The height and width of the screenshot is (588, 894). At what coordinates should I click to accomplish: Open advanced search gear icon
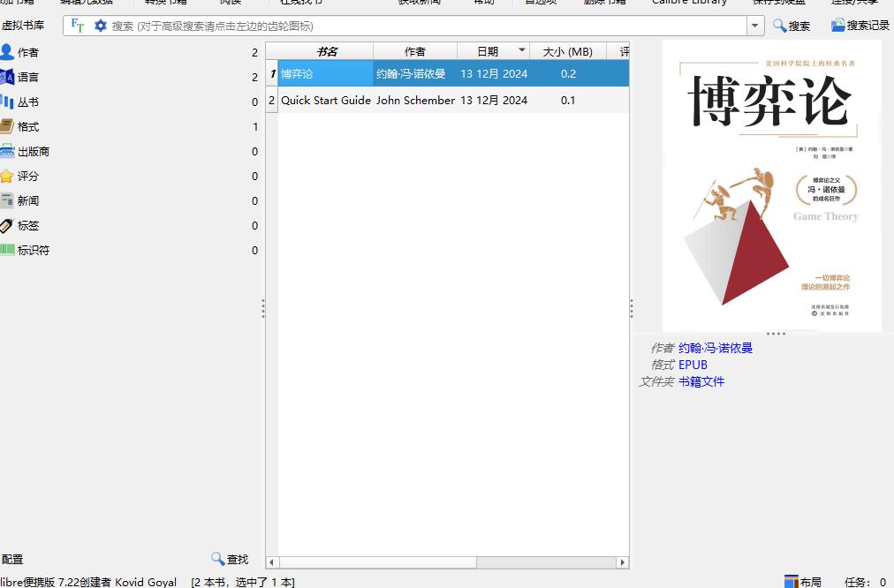coord(101,26)
